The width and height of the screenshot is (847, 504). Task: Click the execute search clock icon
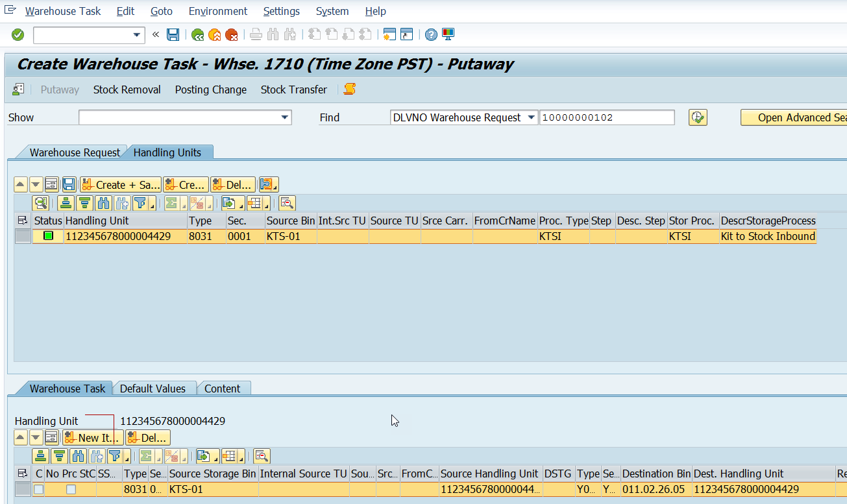click(x=698, y=117)
